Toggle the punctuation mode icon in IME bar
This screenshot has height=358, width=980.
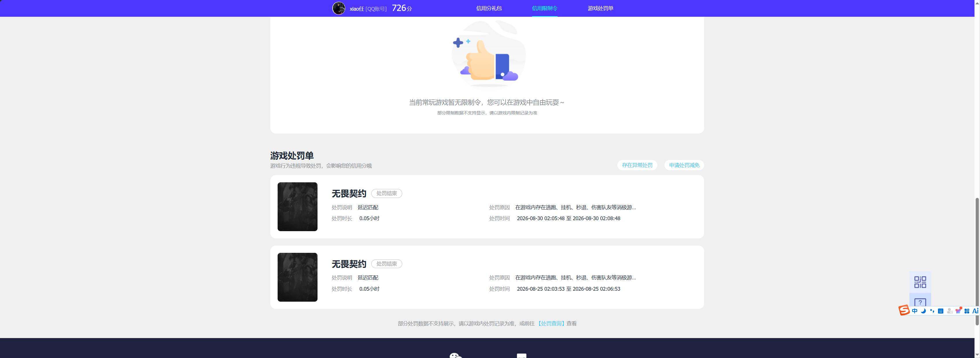[x=932, y=311]
